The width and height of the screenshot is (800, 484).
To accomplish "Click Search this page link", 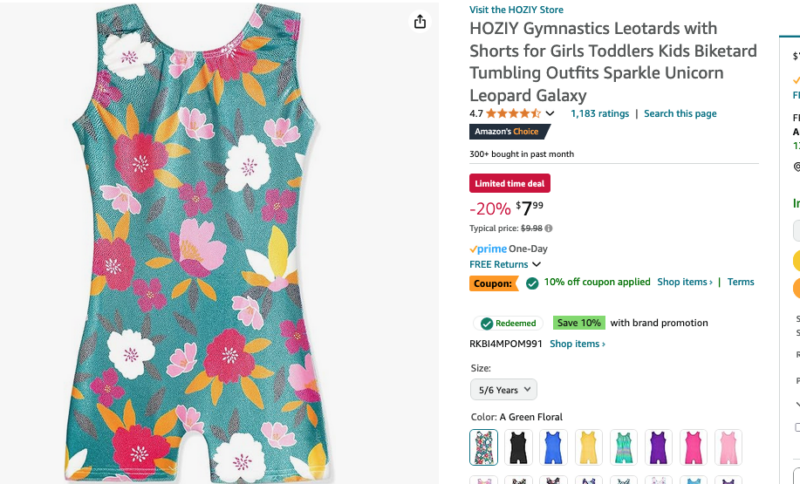I will coord(680,114).
